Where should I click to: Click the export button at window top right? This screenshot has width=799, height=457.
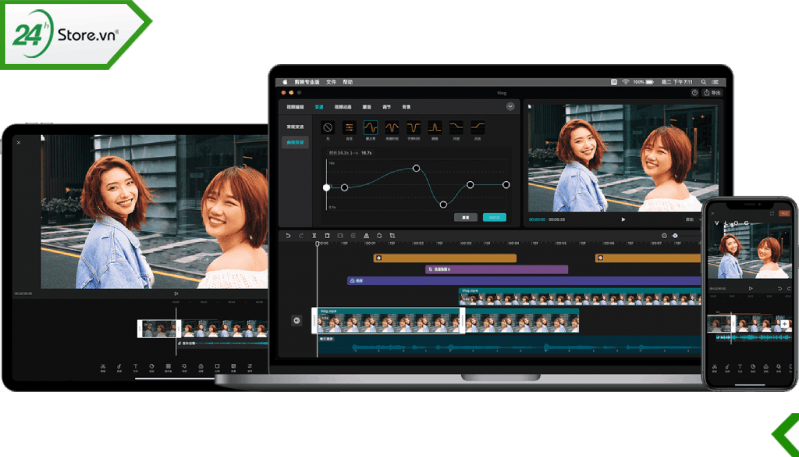[x=712, y=93]
